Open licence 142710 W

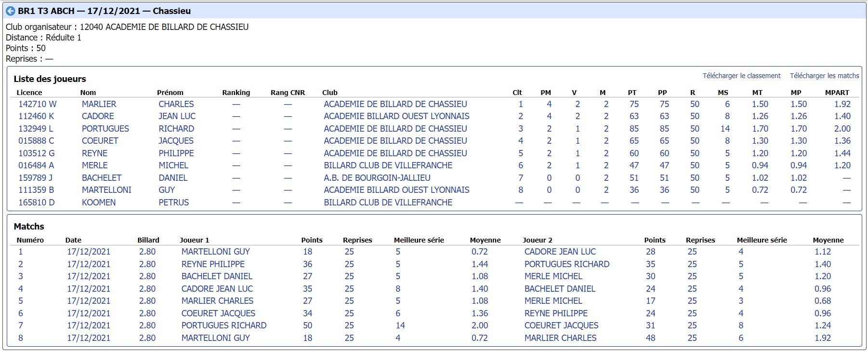(x=38, y=104)
